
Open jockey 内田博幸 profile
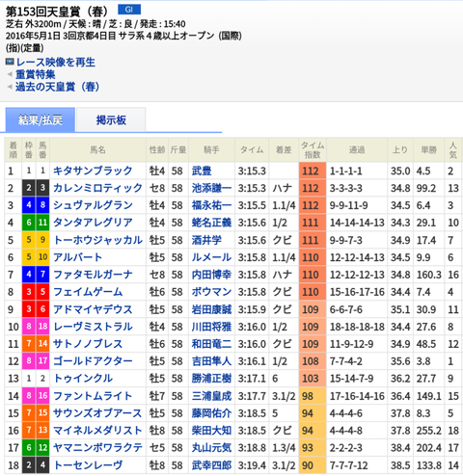click(211, 275)
